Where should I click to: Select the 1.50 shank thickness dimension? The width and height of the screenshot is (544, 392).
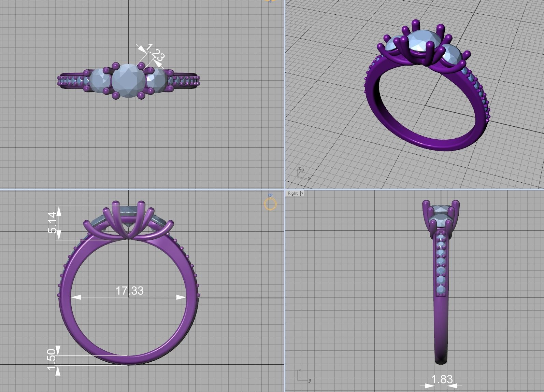(52, 360)
